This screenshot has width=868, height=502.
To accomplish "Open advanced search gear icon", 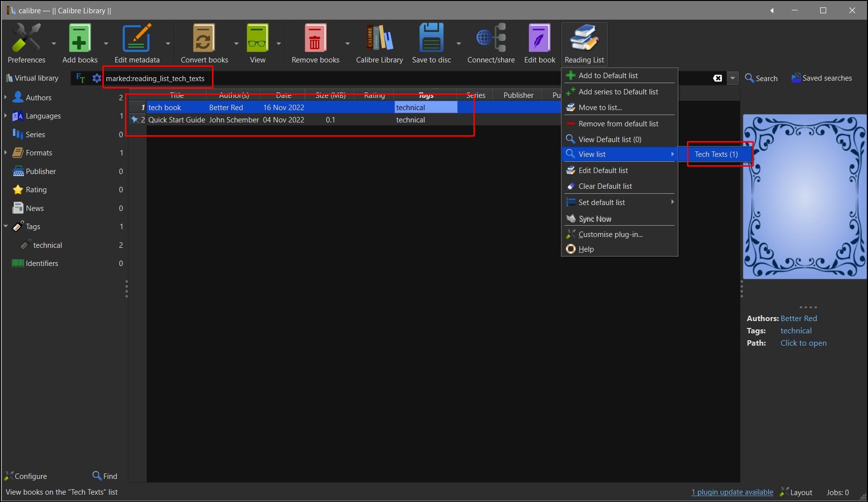I will 96,78.
